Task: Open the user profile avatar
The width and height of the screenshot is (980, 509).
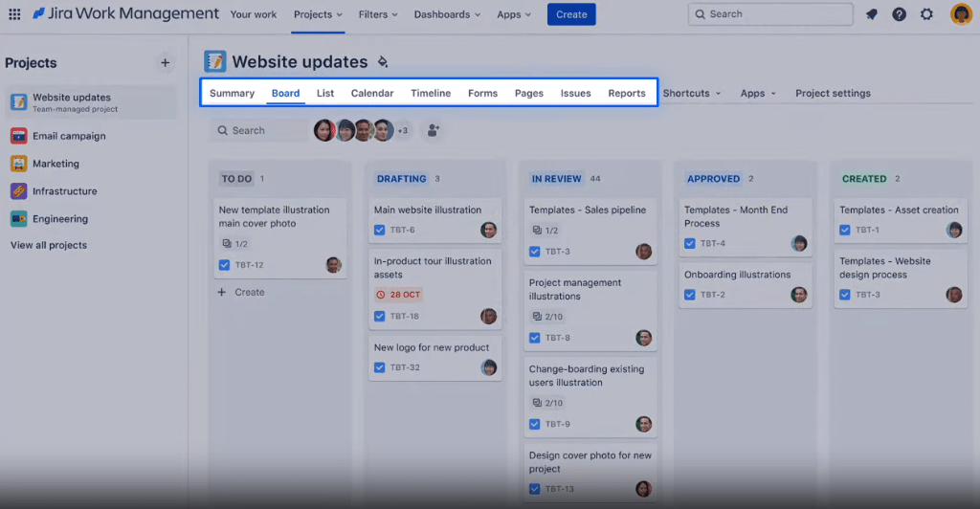Action: click(x=961, y=13)
